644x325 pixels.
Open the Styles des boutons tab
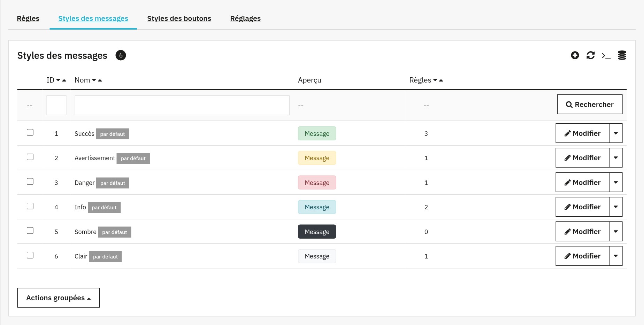tap(179, 18)
